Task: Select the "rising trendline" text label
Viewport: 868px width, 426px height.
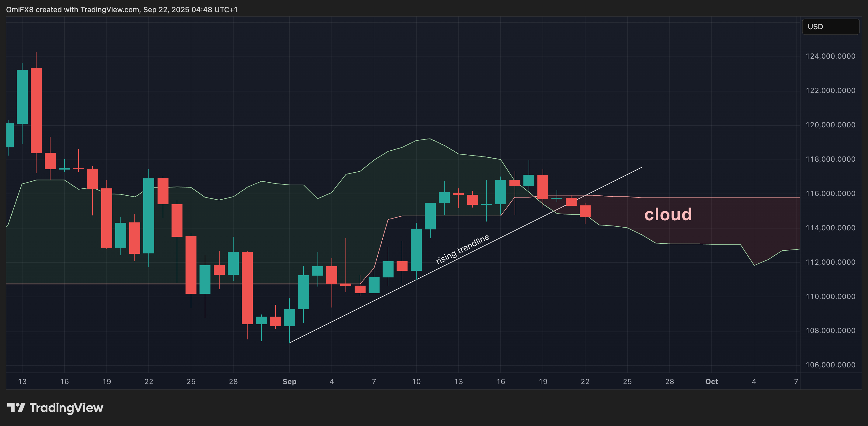Action: pos(462,249)
